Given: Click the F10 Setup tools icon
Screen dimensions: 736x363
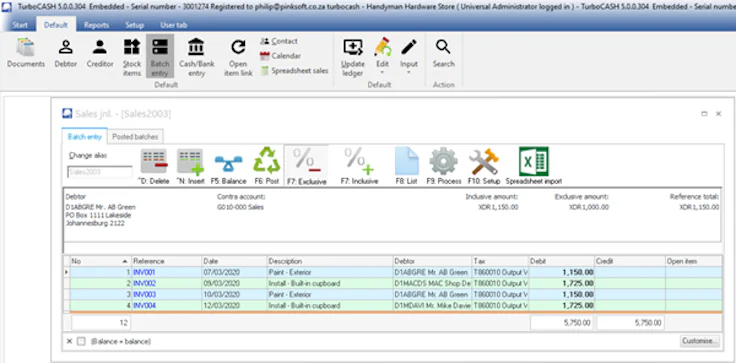Looking at the screenshot, I should coord(483,162).
